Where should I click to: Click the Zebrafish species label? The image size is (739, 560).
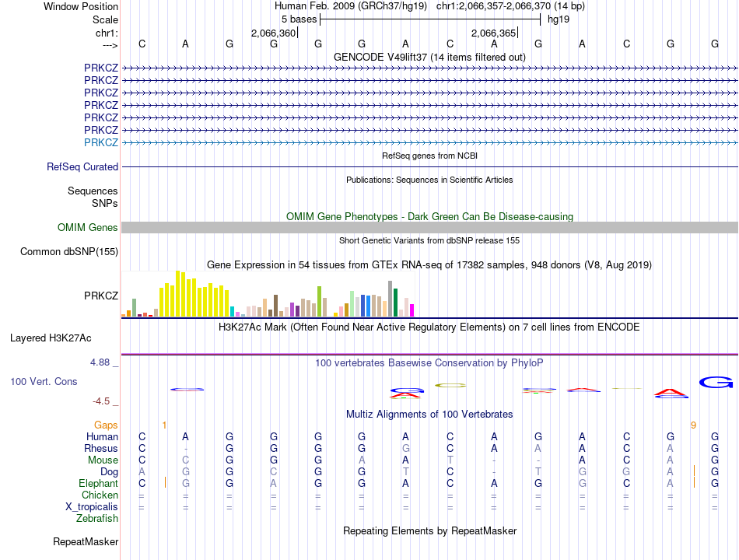click(x=97, y=518)
